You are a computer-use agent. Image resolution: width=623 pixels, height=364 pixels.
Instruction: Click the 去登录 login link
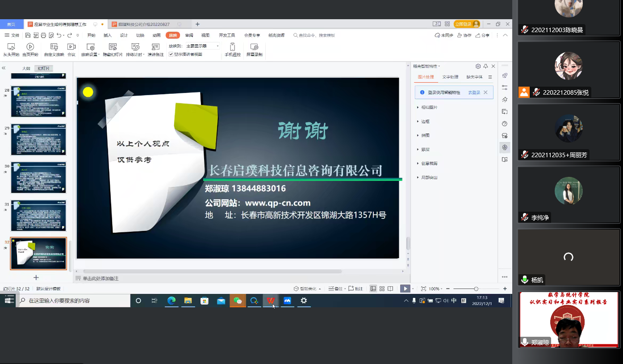[x=474, y=92]
